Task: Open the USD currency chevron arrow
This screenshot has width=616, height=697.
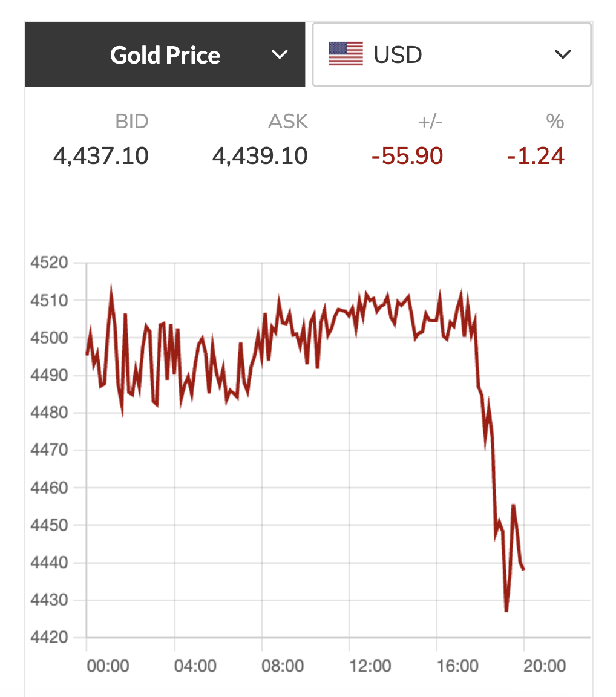Action: click(563, 55)
